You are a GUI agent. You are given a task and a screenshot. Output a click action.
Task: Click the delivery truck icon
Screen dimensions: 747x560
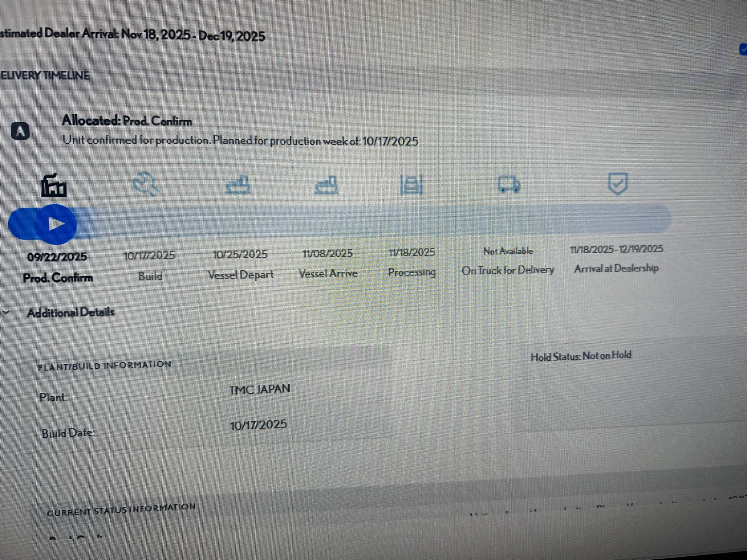click(509, 184)
